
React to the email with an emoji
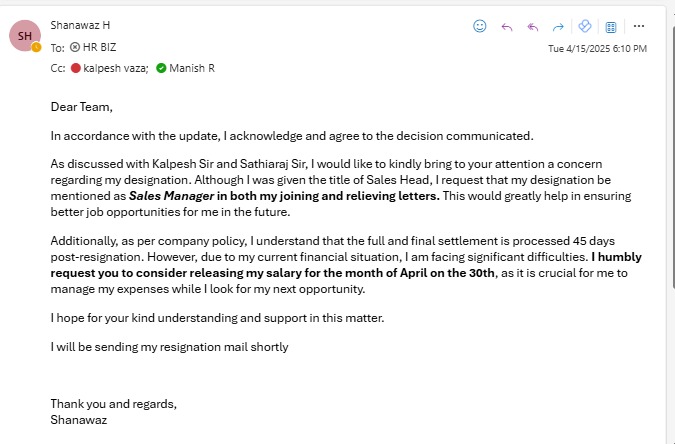pos(480,26)
